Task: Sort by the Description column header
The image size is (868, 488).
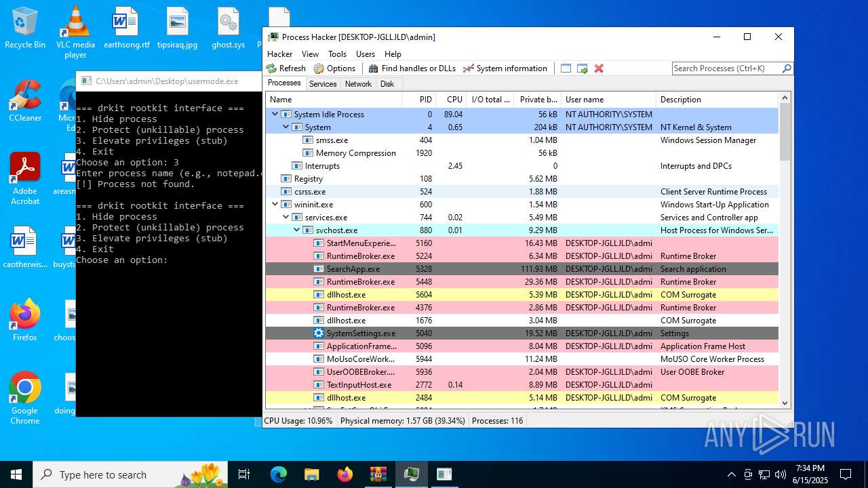Action: click(x=717, y=100)
